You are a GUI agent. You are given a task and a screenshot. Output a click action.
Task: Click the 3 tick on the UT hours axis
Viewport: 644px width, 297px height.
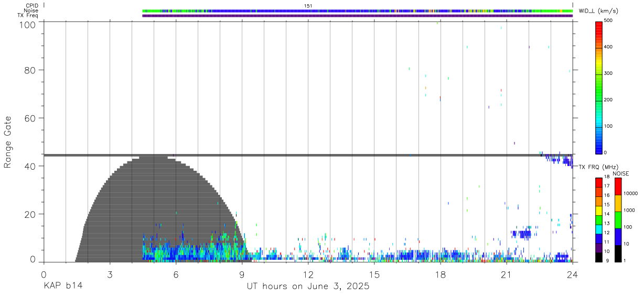pos(110,274)
